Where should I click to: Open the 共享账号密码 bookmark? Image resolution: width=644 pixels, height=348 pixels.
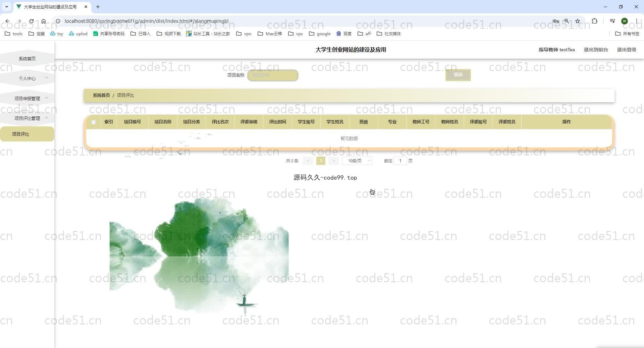tap(109, 34)
